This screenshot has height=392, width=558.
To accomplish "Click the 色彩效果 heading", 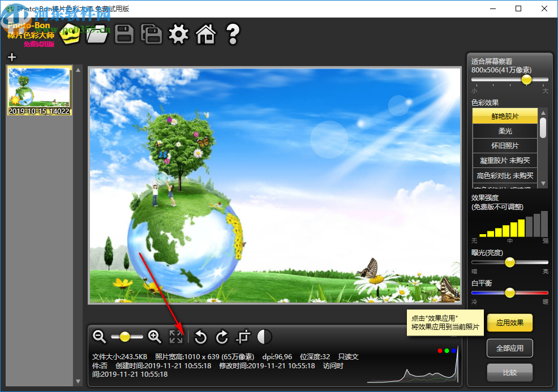I will tap(485, 103).
